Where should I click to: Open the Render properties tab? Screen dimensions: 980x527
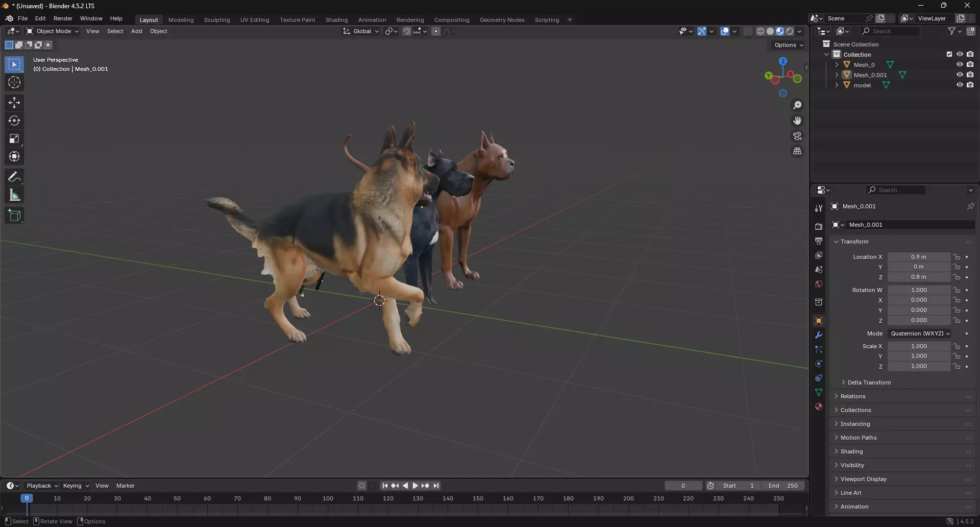(819, 227)
